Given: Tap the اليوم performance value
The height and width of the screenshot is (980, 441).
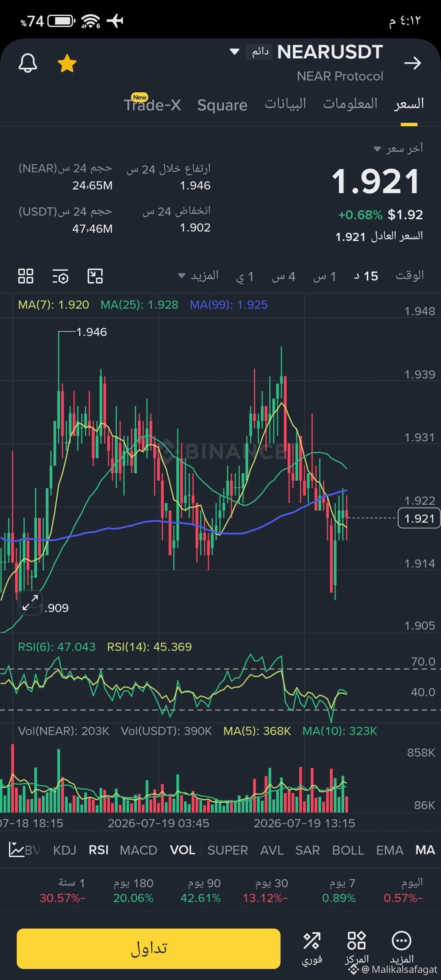Looking at the screenshot, I should tap(403, 898).
